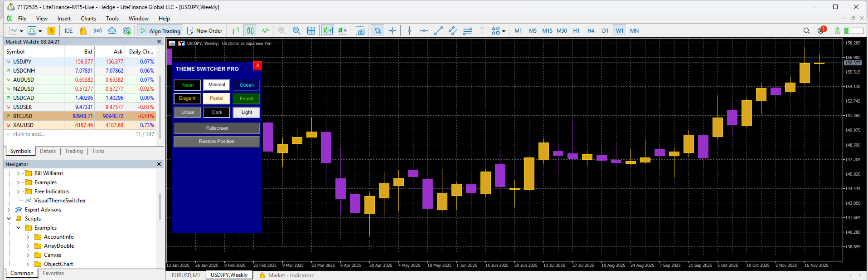
Task: Apply the Pastel theme swatch
Action: click(217, 98)
